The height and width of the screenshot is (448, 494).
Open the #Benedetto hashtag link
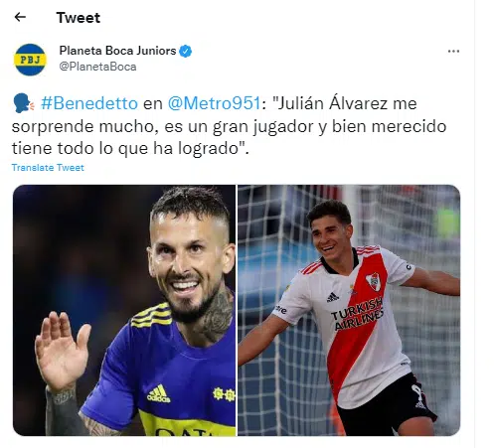pyautogui.click(x=89, y=103)
